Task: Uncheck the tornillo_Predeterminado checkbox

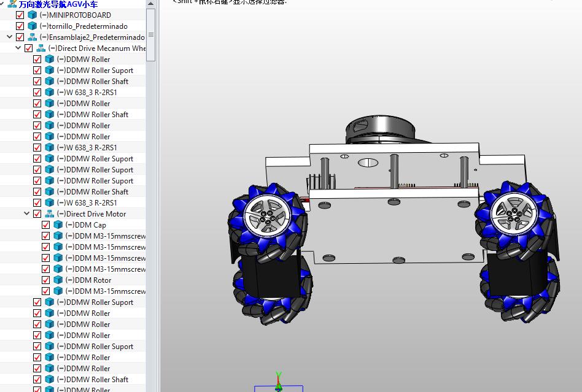Action: point(20,26)
